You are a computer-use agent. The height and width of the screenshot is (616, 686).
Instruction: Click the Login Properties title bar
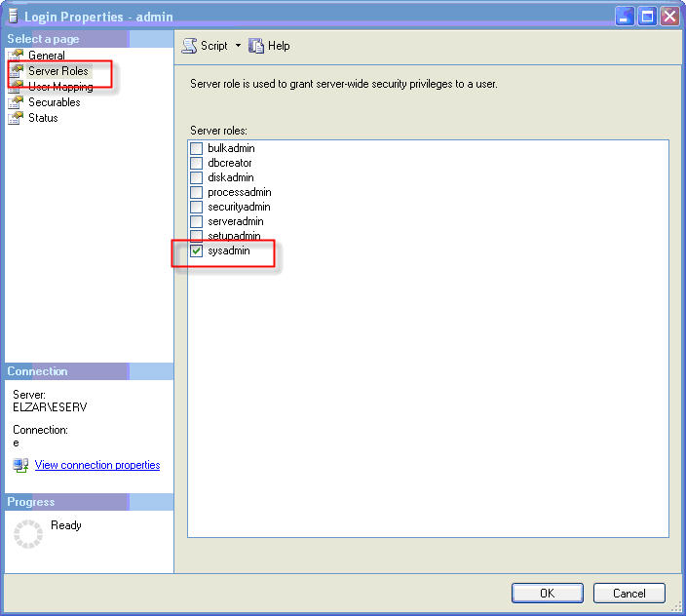pos(292,16)
